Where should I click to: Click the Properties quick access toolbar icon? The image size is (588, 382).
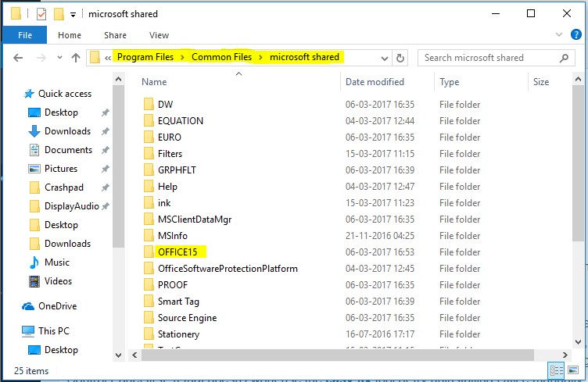[x=41, y=14]
